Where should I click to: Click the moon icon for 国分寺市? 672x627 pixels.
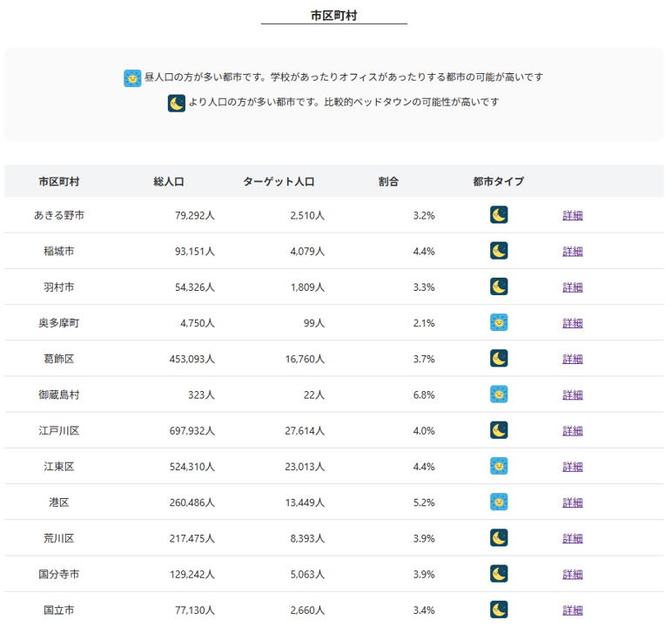pyautogui.click(x=499, y=574)
